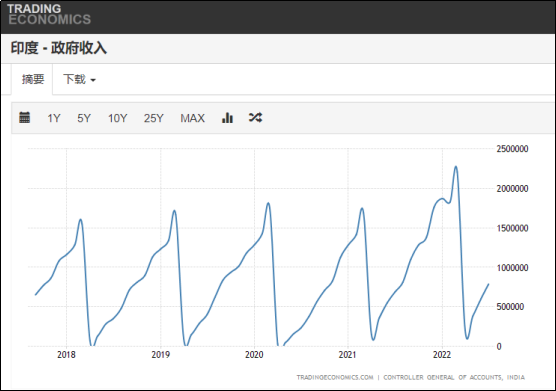Click the 2020 x-axis label
556x391 pixels.
tap(254, 354)
